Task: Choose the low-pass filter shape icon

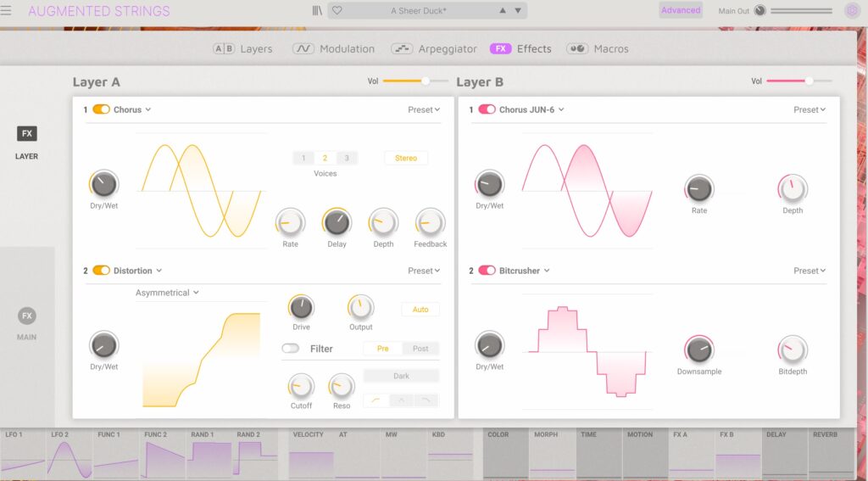Action: (x=427, y=400)
